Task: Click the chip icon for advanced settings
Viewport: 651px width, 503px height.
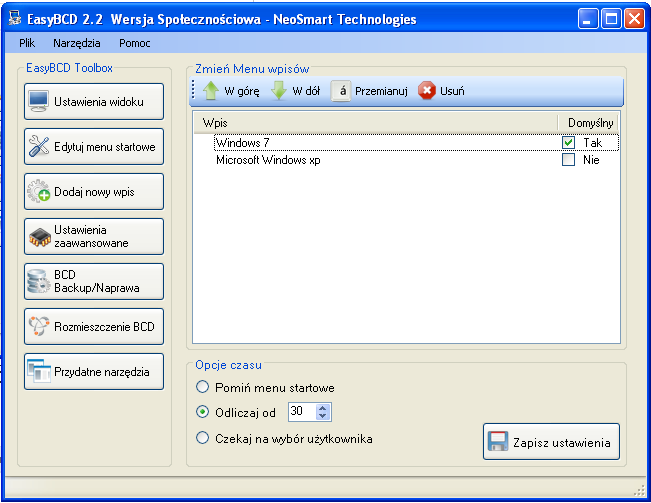Action: 39,237
